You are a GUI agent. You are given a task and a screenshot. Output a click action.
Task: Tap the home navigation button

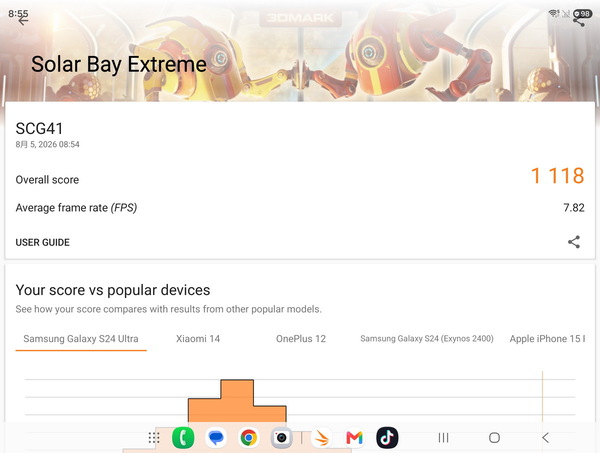tap(494, 438)
